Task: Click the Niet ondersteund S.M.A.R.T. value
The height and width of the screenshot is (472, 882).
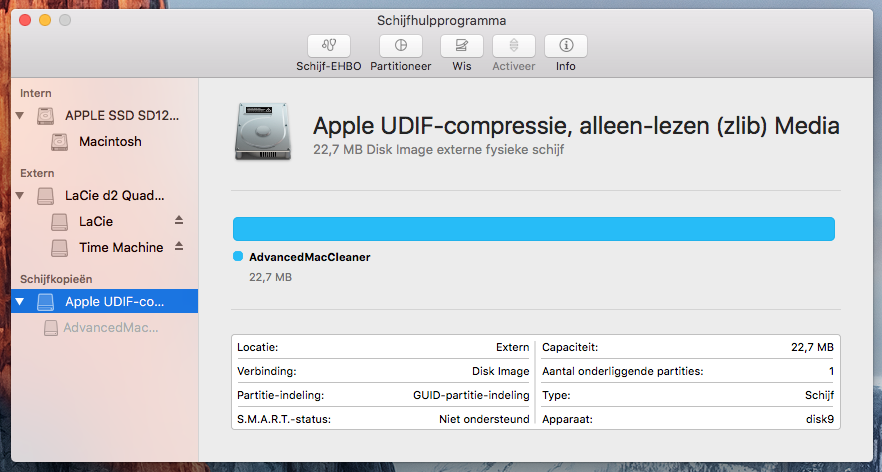Action: point(484,419)
